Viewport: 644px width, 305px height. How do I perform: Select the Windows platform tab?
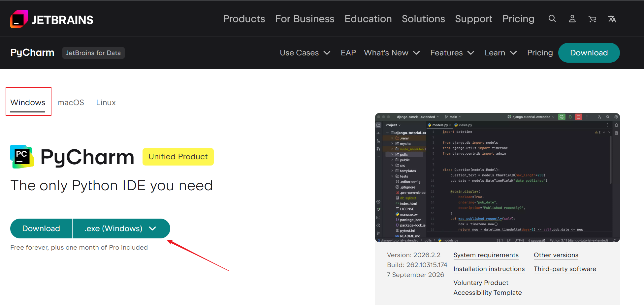point(28,103)
